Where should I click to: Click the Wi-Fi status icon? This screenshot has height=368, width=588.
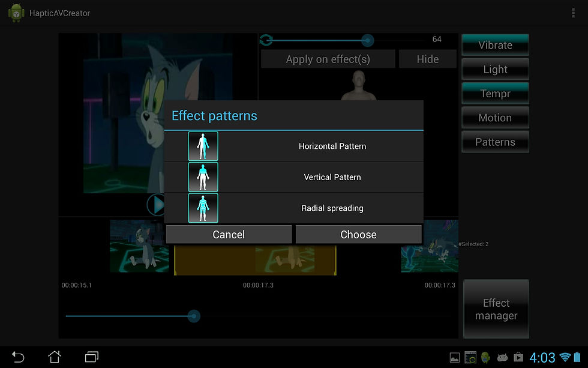coord(565,357)
